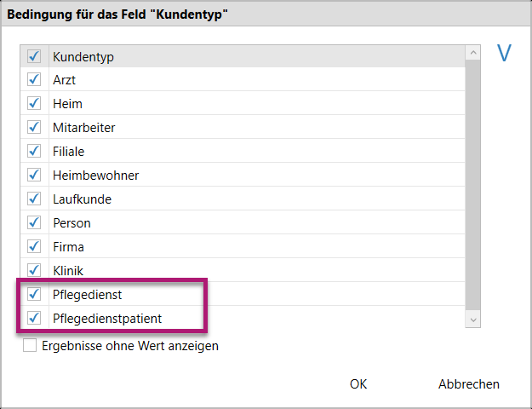Click Abbrechen to cancel the dialog

tap(468, 384)
